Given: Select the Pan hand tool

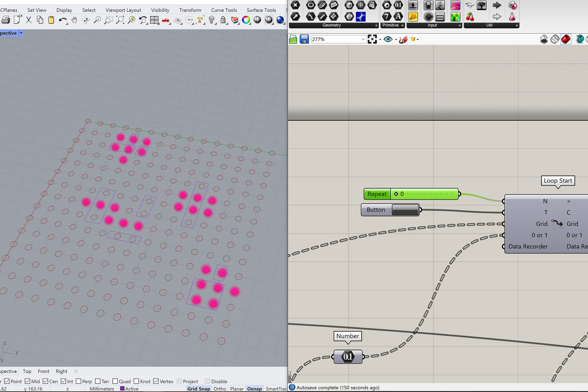Looking at the screenshot, I should coord(74,20).
